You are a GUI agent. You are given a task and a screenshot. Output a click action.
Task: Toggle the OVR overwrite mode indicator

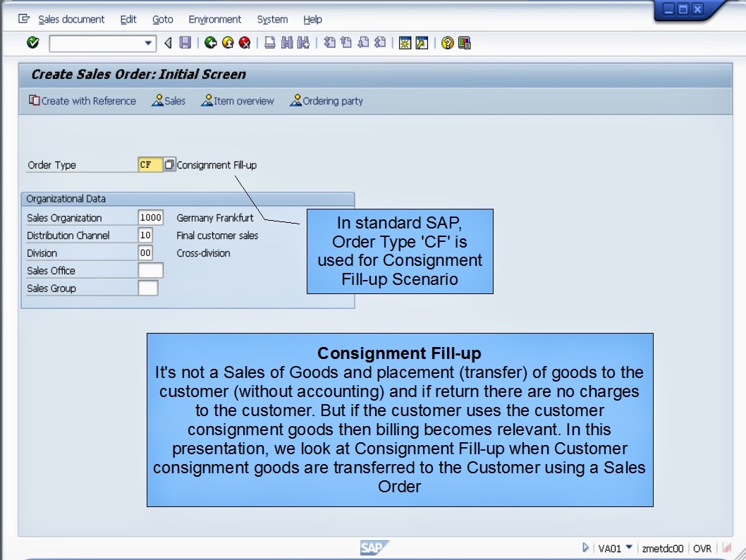[701, 547]
